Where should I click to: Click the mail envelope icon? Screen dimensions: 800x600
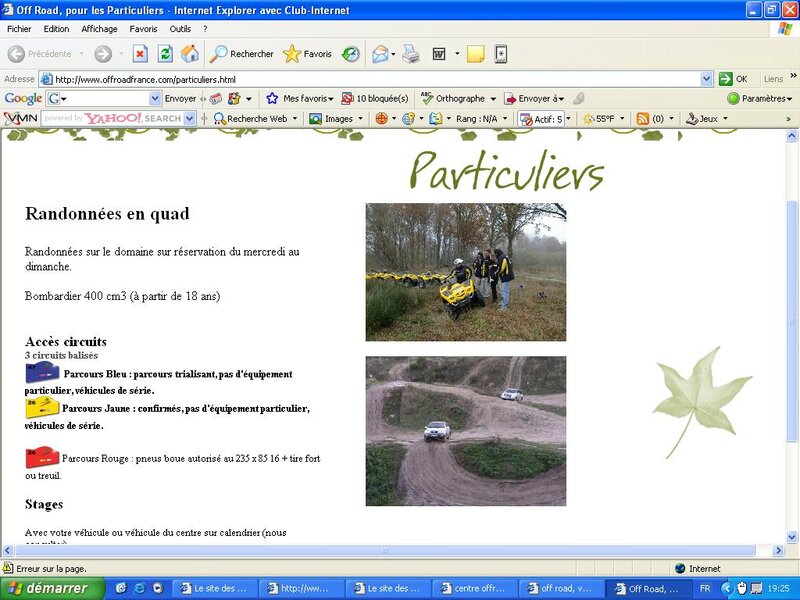pos(380,54)
